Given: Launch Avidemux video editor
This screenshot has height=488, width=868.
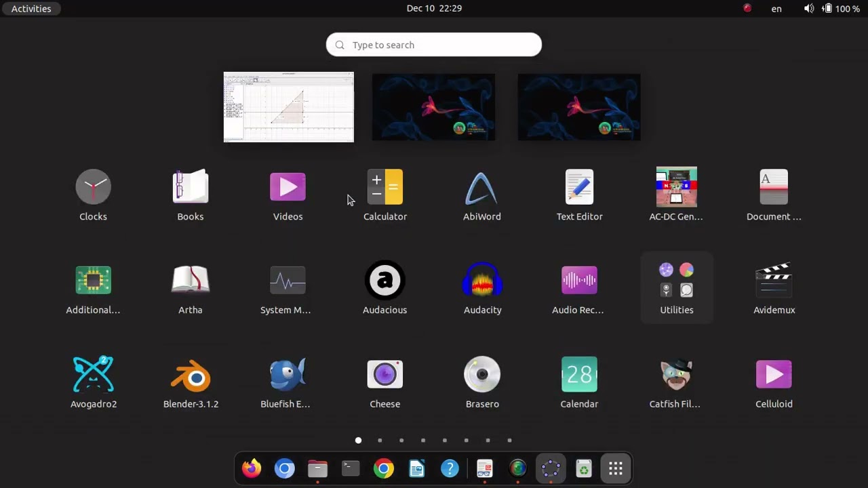Looking at the screenshot, I should [x=774, y=289].
